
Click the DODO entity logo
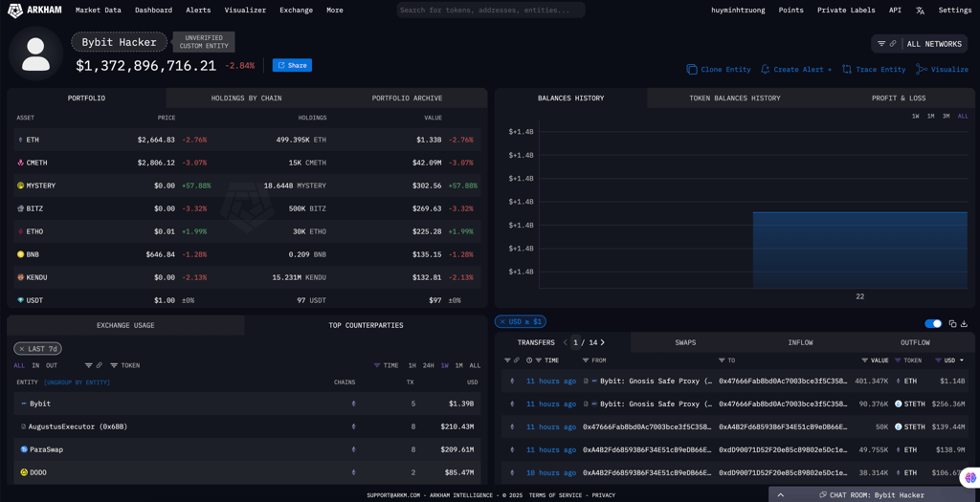click(24, 472)
